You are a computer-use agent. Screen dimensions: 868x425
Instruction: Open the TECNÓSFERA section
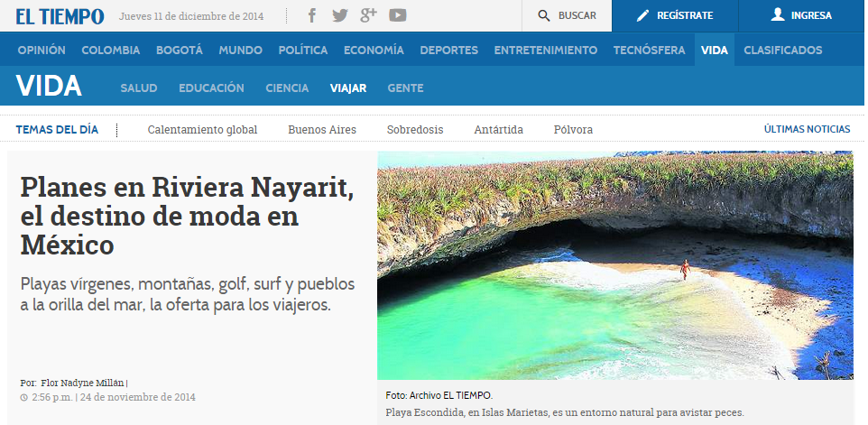coord(650,50)
